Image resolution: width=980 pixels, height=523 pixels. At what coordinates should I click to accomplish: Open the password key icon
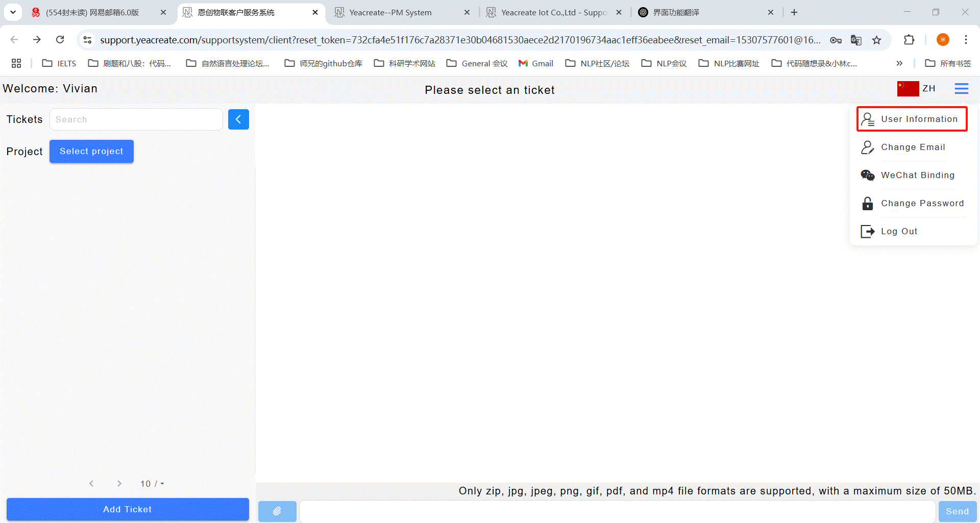836,40
